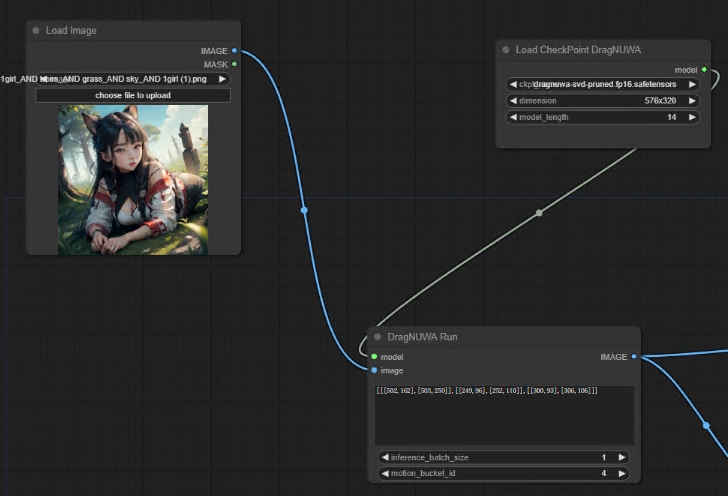Click the MASK output socket on Load Image

pyautogui.click(x=234, y=64)
